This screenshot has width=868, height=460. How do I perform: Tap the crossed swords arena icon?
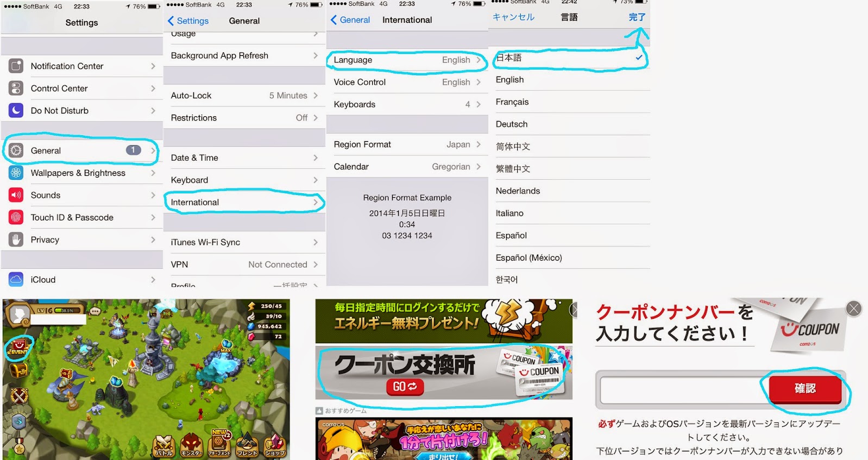20,396
